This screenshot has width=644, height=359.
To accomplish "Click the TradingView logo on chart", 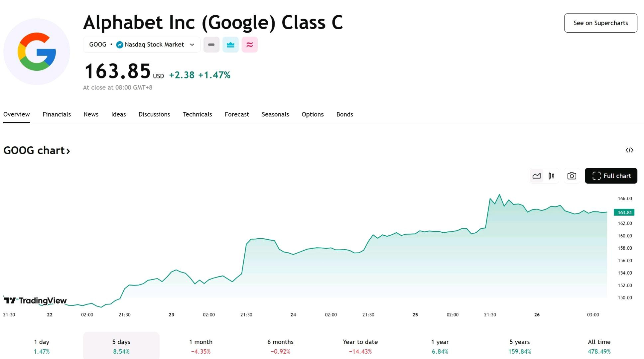I will pos(35,300).
